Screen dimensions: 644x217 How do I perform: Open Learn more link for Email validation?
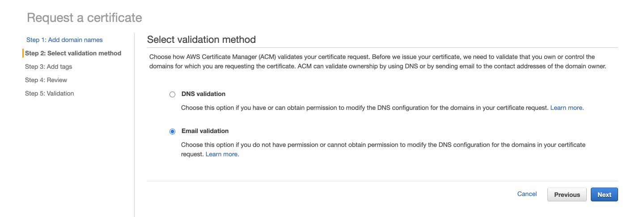[222, 154]
